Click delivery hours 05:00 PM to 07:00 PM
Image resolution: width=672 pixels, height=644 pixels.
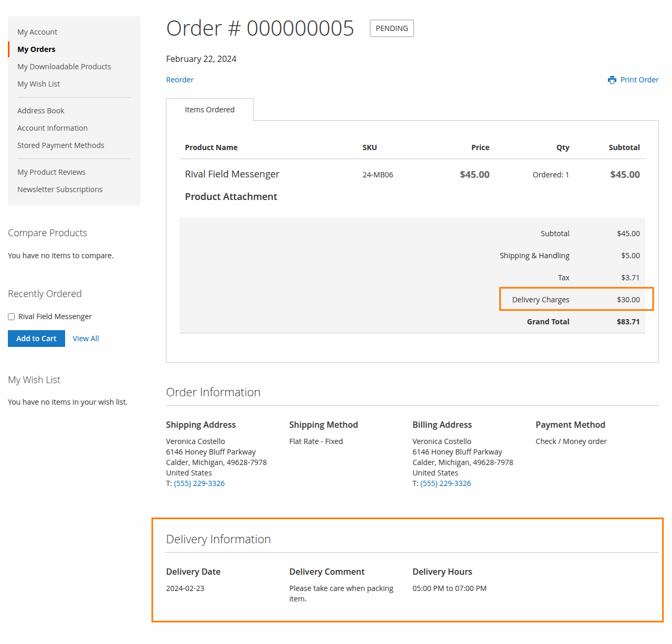pos(449,588)
